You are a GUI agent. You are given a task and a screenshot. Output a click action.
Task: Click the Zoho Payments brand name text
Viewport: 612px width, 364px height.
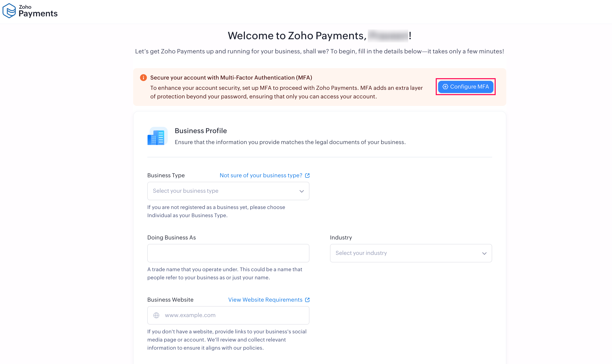pyautogui.click(x=38, y=11)
